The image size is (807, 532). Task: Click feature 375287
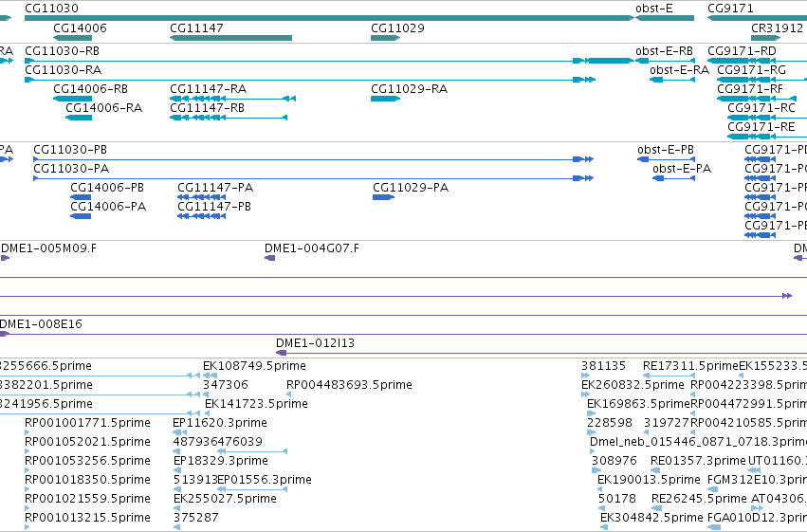point(177,527)
